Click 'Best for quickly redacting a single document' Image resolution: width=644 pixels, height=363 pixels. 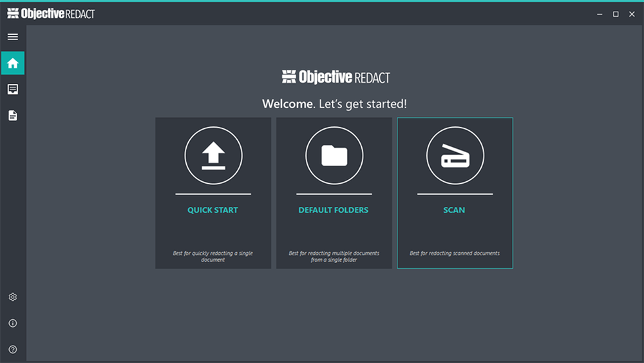(x=213, y=257)
